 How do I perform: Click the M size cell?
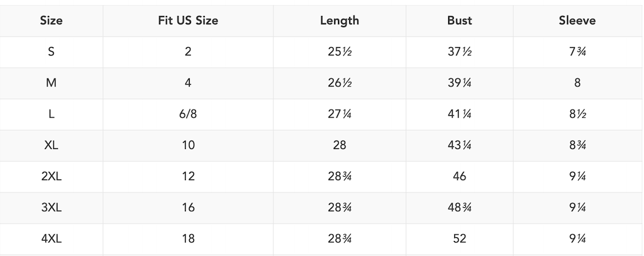51,83
